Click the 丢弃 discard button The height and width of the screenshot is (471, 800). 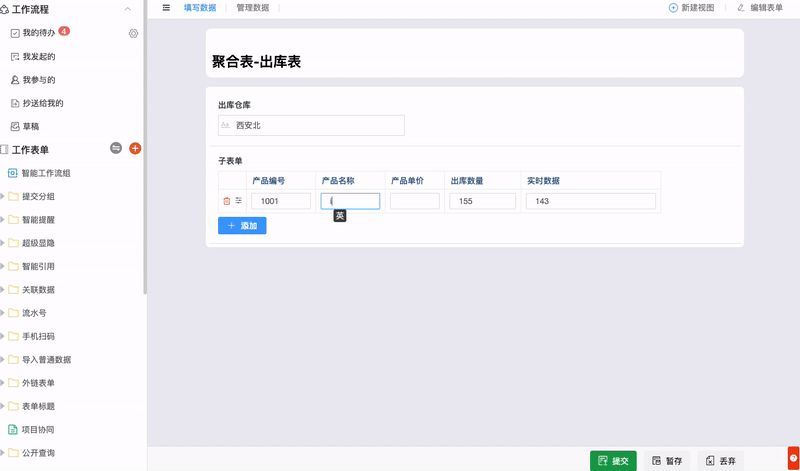[x=720, y=461]
